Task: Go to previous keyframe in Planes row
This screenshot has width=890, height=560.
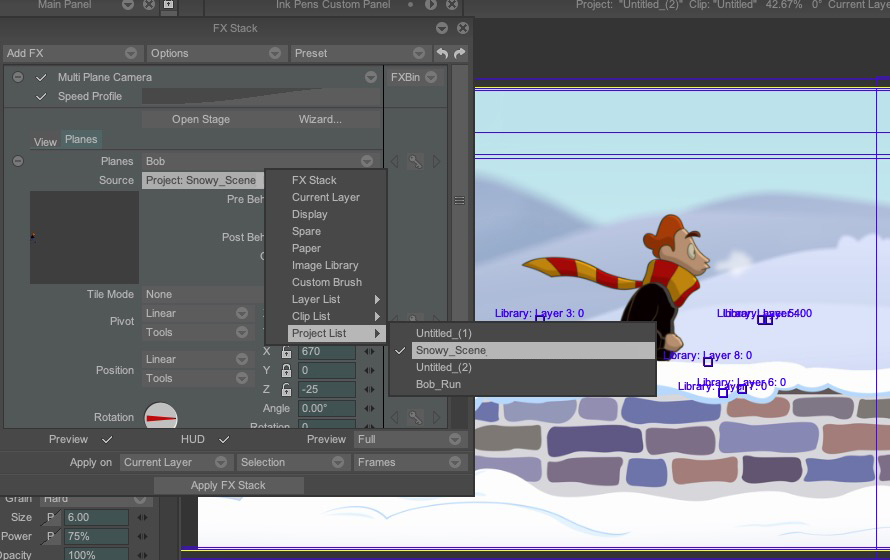Action: (x=395, y=162)
